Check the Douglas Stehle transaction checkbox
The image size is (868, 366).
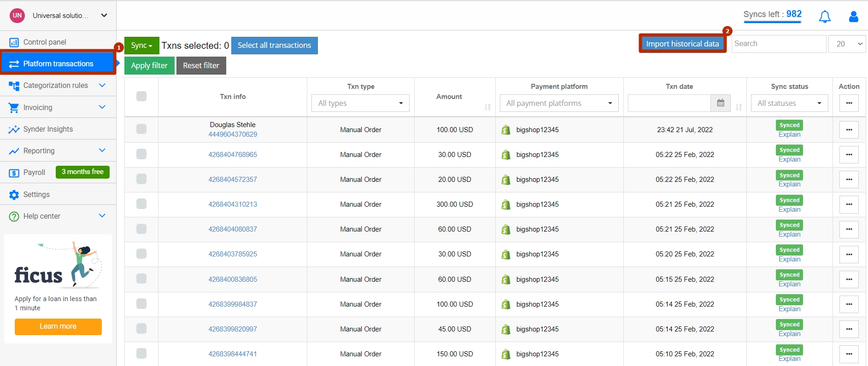141,129
